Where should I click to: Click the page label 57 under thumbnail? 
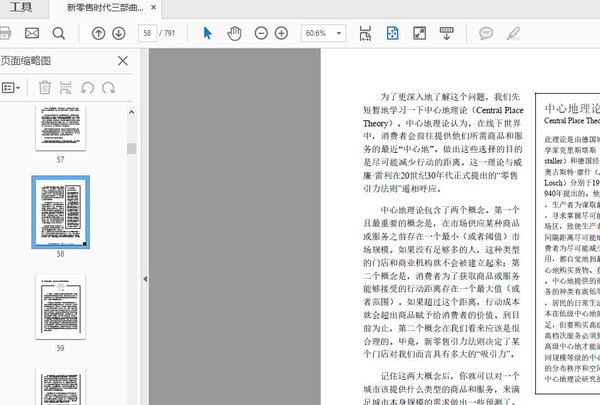[60, 159]
